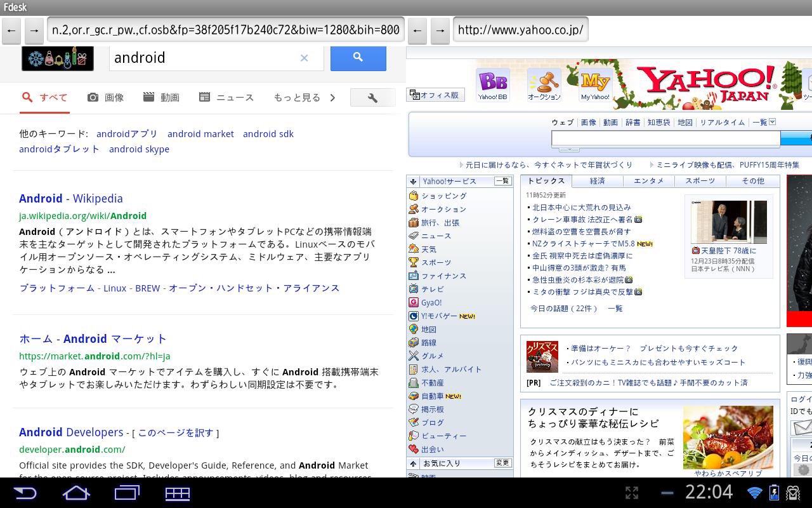Image resolution: width=812 pixels, height=508 pixels.
Task: Collapse the Yahoo!サービス list arrow
Action: coord(413,182)
